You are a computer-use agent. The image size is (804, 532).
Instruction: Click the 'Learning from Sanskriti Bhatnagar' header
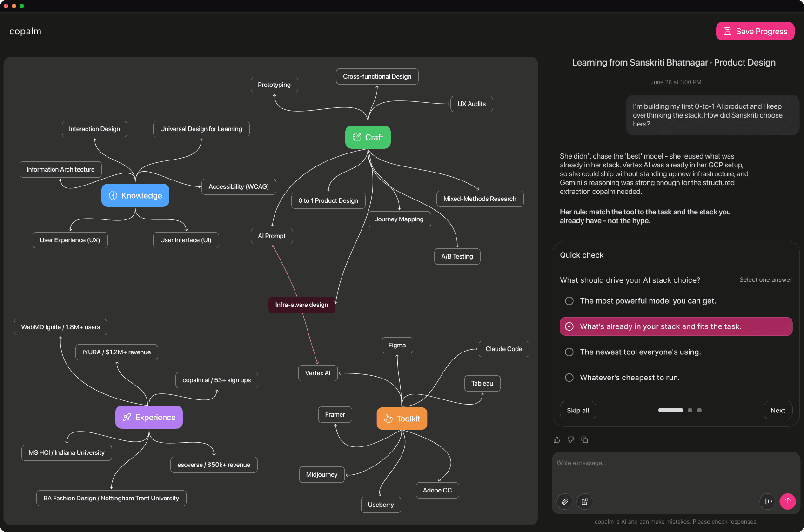(674, 62)
